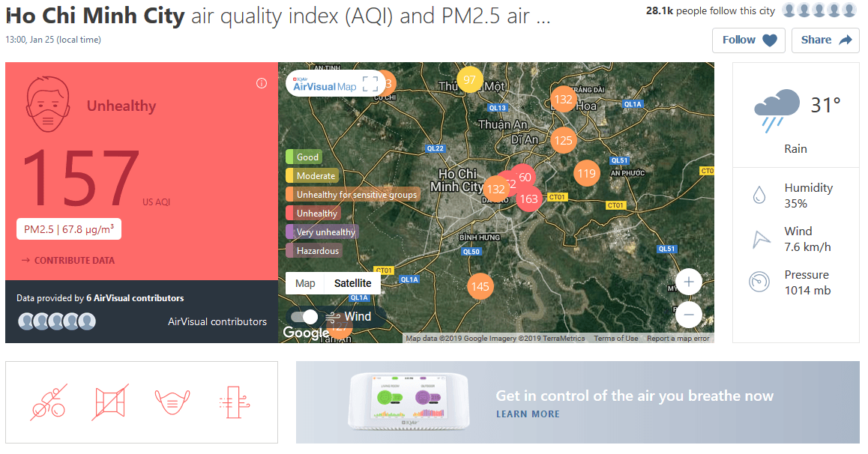
Task: Select the 163 AQI station marker
Action: tap(528, 199)
